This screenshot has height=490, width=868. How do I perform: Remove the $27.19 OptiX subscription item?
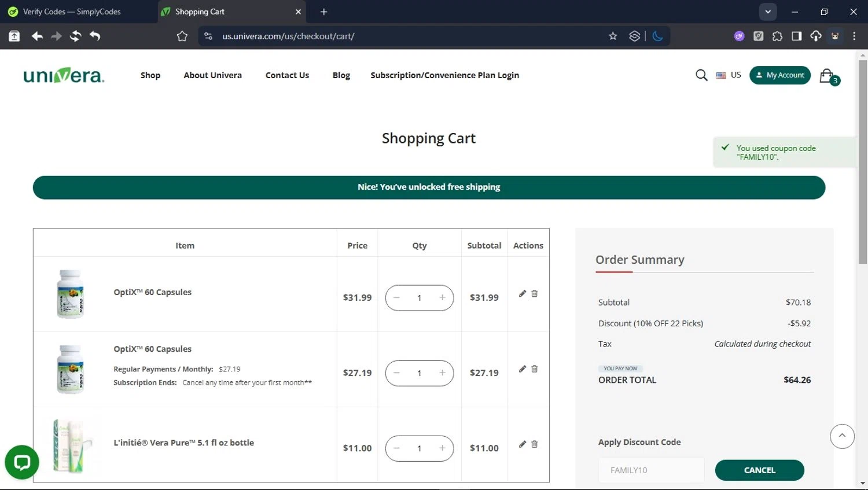[x=535, y=369]
